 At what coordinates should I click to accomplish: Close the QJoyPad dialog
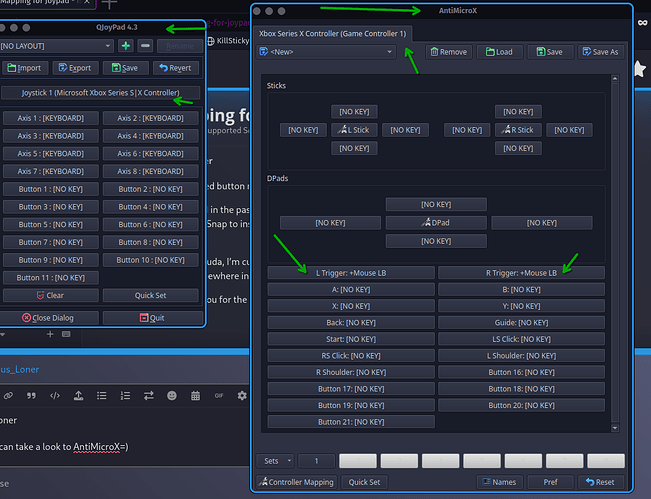[49, 318]
